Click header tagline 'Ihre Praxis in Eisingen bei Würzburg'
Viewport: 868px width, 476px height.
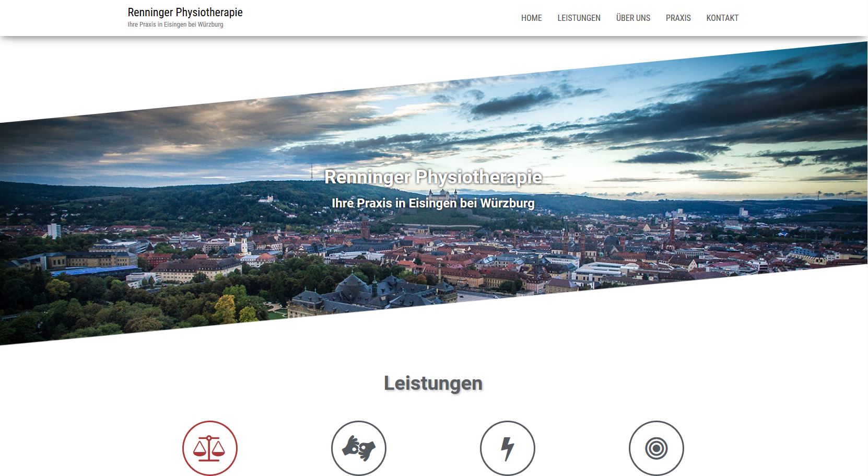pos(175,25)
